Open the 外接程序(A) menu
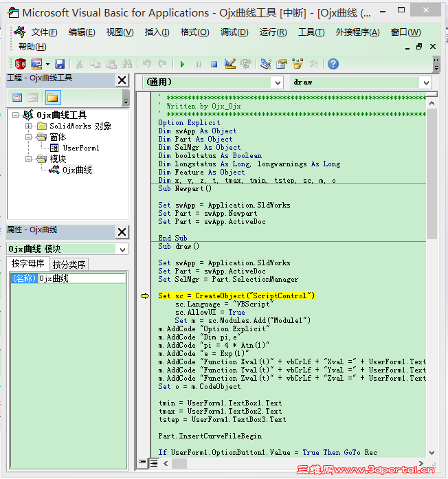This screenshot has width=448, height=479. pos(357,32)
